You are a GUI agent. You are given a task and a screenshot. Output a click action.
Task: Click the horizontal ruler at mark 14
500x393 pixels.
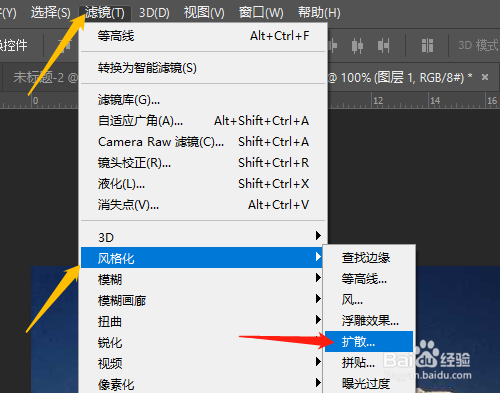[x=435, y=100]
